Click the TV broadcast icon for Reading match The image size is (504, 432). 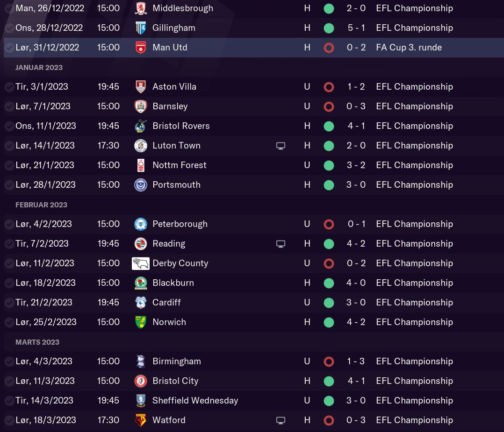(281, 244)
